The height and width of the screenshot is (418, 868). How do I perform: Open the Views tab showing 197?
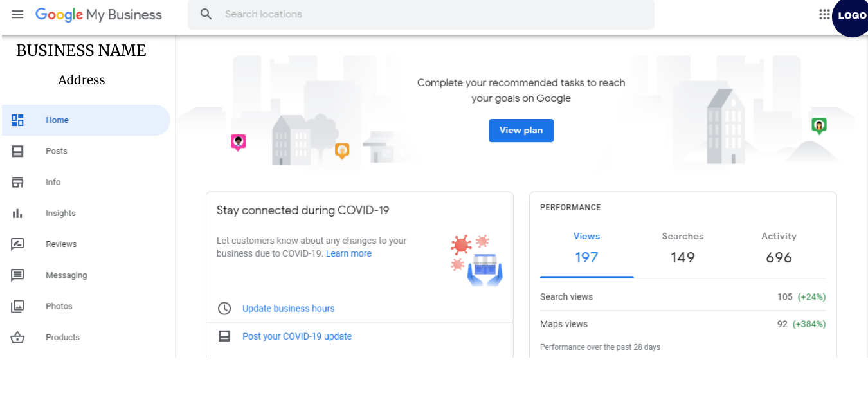586,248
